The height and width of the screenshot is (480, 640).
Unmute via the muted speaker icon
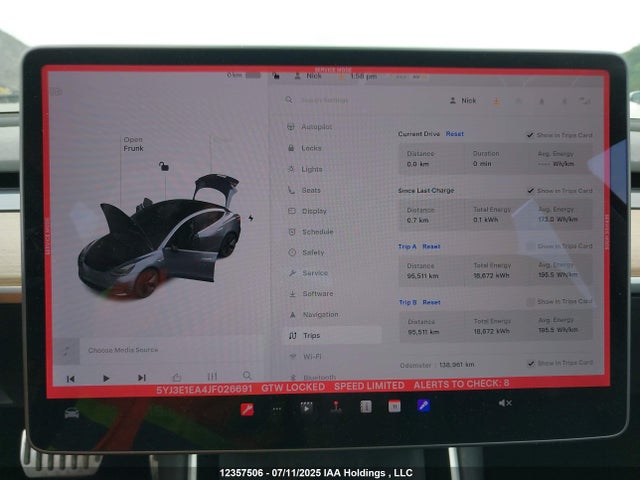pos(505,403)
